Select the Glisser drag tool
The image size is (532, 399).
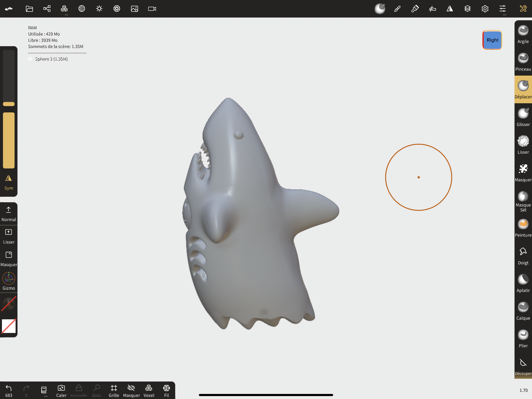[523, 117]
